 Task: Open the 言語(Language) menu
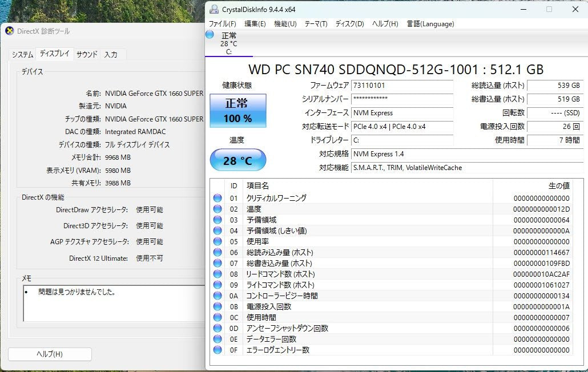(430, 24)
